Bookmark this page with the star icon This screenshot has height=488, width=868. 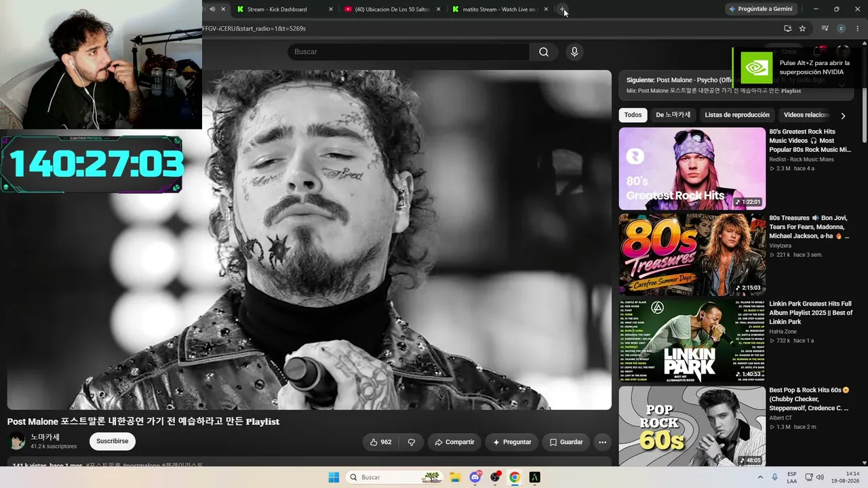point(802,28)
